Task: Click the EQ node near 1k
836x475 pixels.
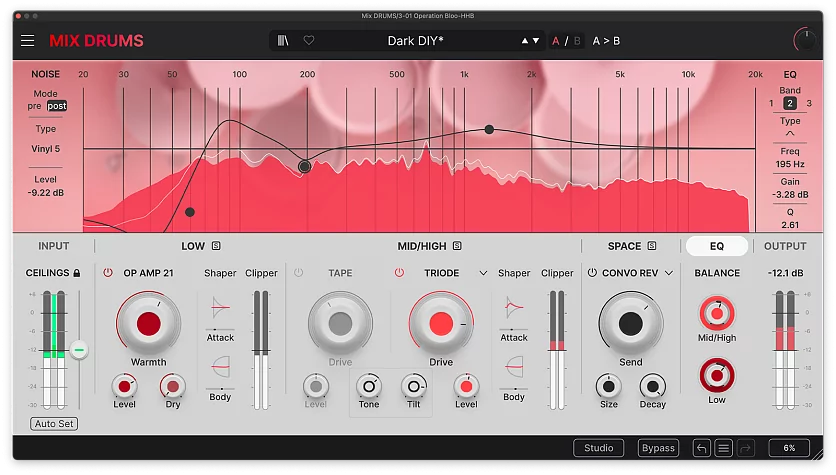Action: (x=489, y=129)
